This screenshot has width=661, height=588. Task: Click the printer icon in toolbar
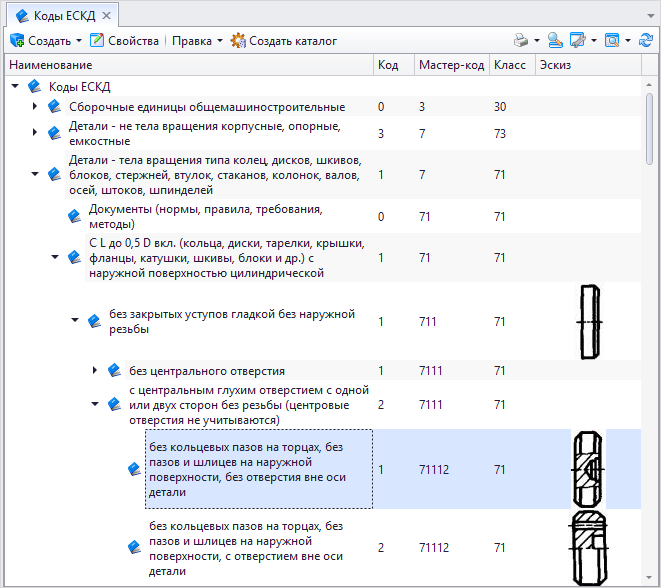(x=520, y=41)
